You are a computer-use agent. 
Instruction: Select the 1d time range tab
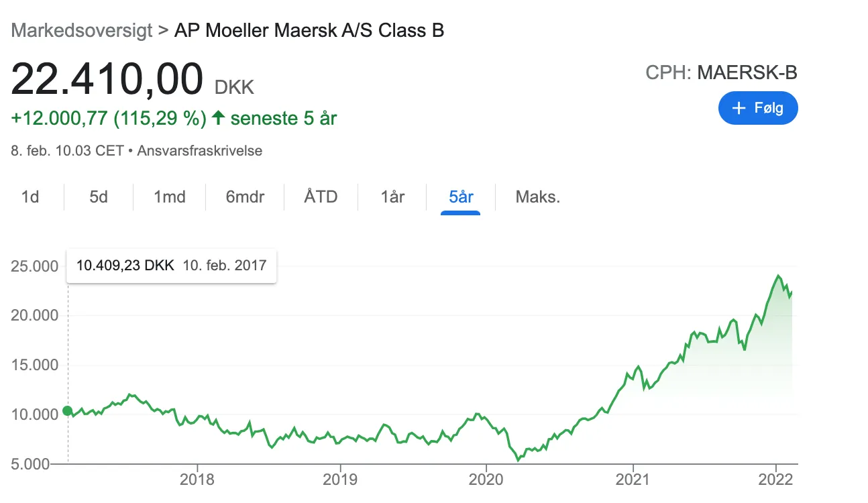30,197
